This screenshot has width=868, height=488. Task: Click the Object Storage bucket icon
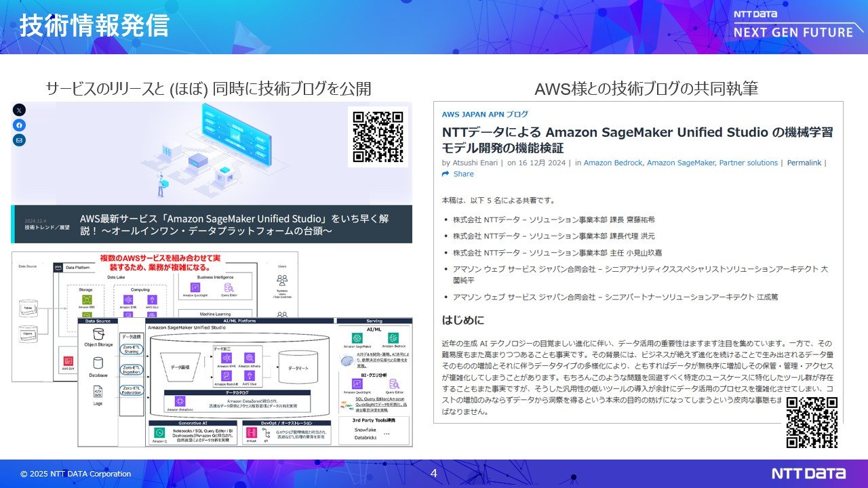98,335
